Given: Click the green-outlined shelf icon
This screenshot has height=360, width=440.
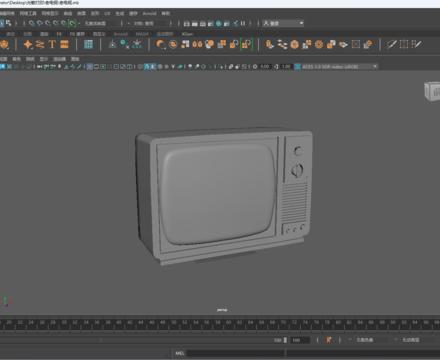Looking at the screenshot, I should point(246,44).
